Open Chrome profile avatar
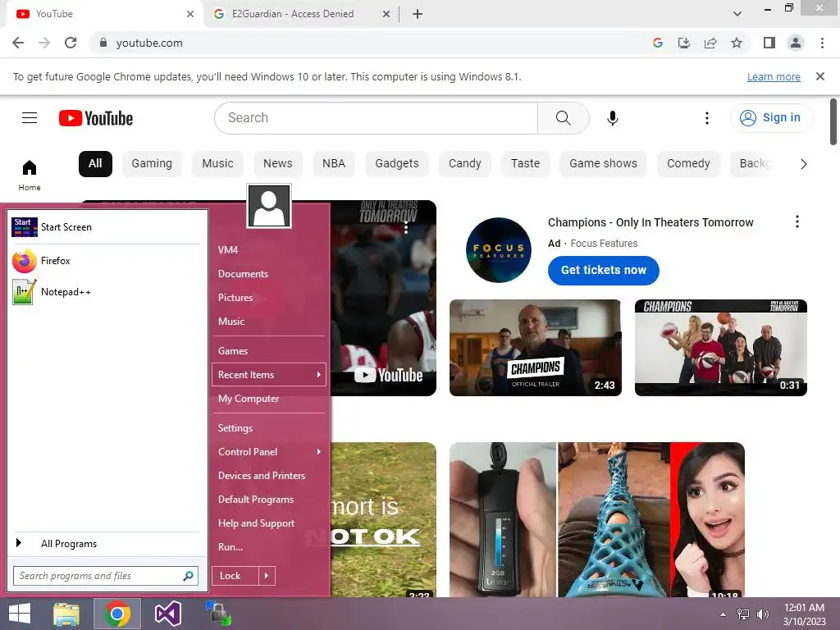Screen dimensions: 840x630 [x=796, y=43]
